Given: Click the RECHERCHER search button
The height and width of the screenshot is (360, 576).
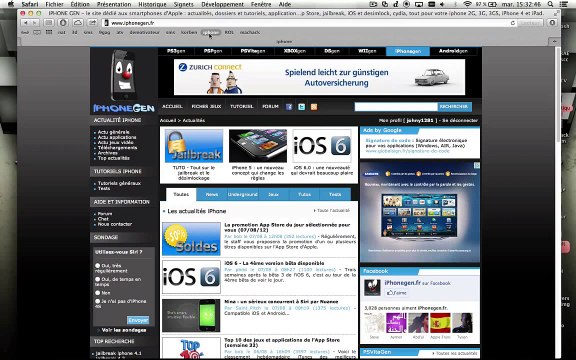Looking at the screenshot, I should click(454, 107).
